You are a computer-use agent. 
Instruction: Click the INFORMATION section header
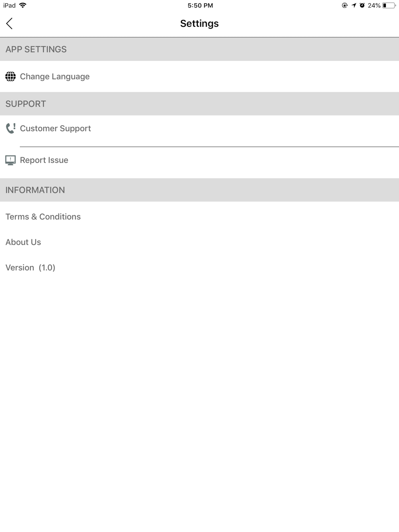[199, 190]
